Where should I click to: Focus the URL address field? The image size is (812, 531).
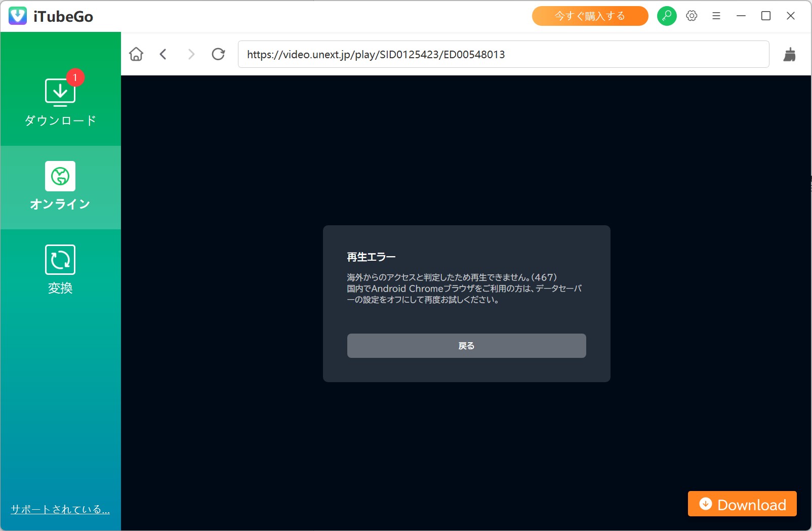[x=504, y=54]
